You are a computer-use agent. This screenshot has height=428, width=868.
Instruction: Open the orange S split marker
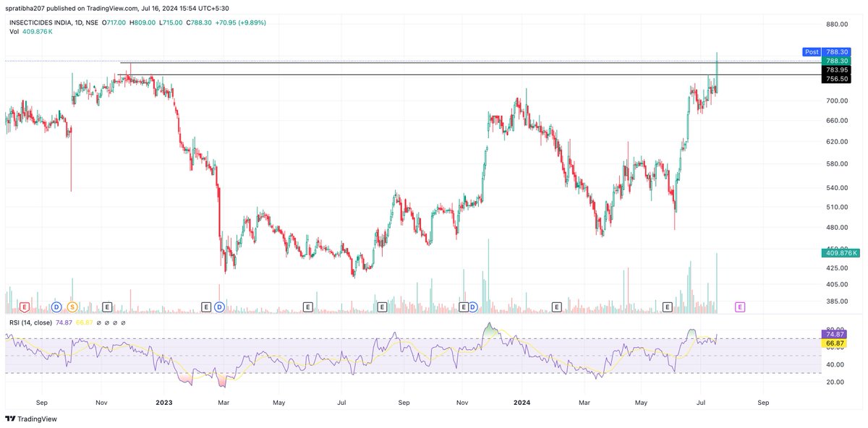tap(72, 307)
